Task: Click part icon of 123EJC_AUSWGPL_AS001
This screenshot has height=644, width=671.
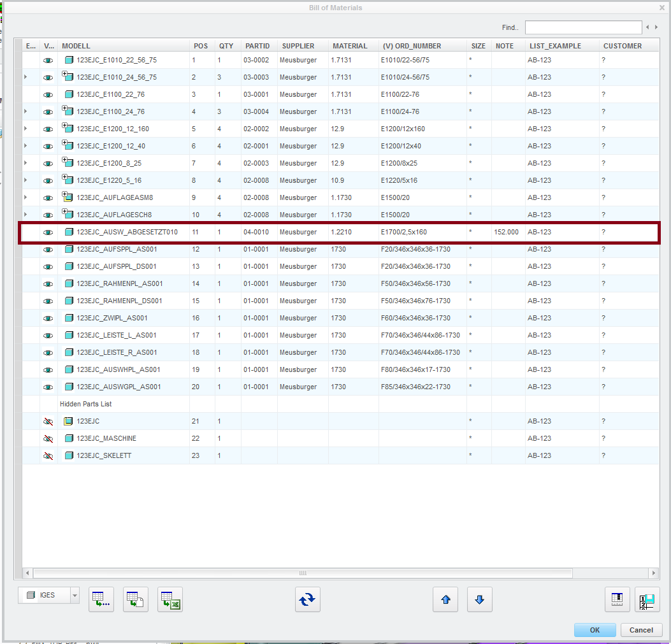Action: tap(68, 387)
